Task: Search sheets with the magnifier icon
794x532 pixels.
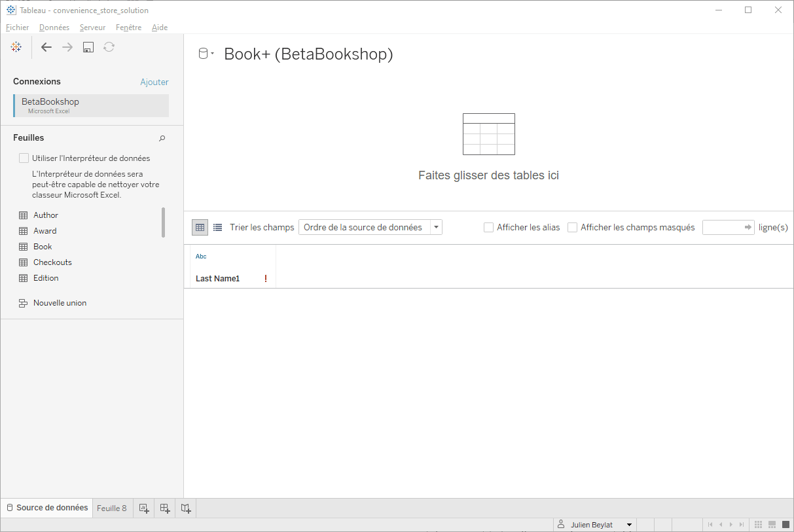Action: point(162,138)
